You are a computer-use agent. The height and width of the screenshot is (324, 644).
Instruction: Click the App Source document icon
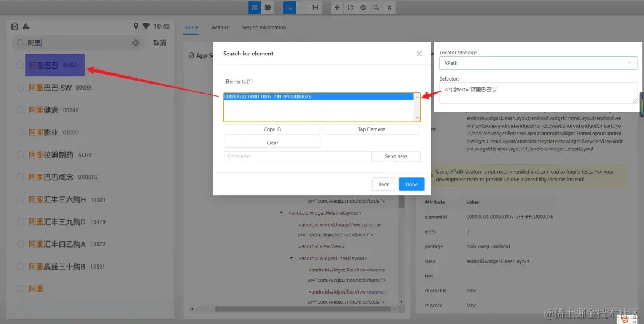(x=191, y=55)
